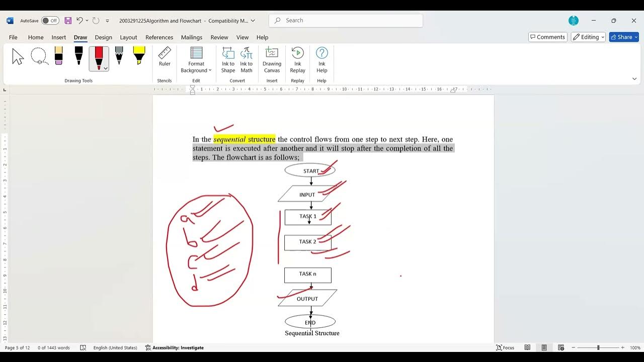Viewport: 644px width, 362px height.
Task: Open the Design tab
Action: point(104,37)
